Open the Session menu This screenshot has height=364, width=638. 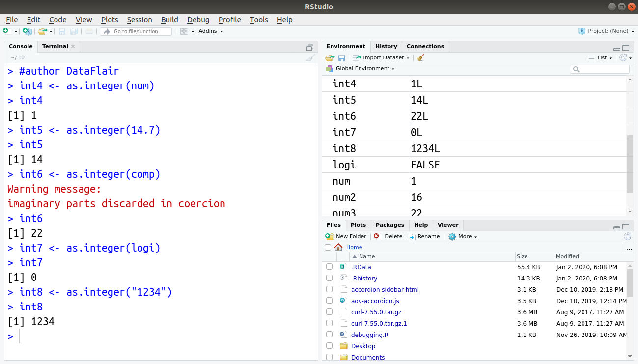(139, 20)
